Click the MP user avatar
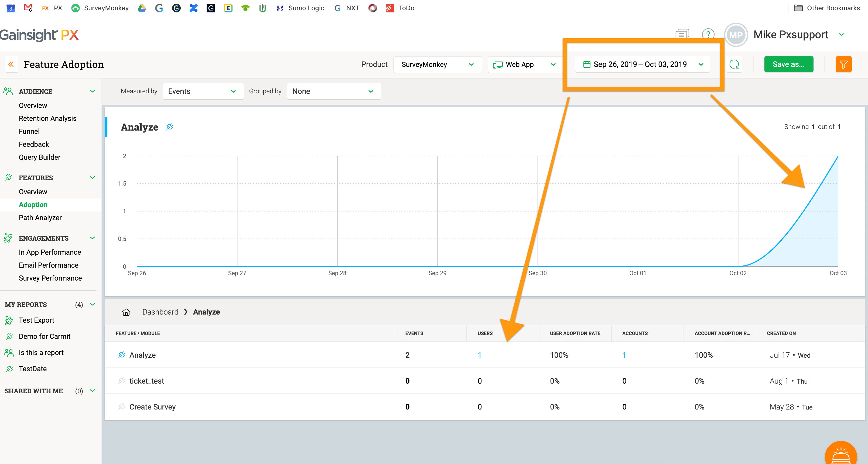The width and height of the screenshot is (868, 464). click(736, 35)
